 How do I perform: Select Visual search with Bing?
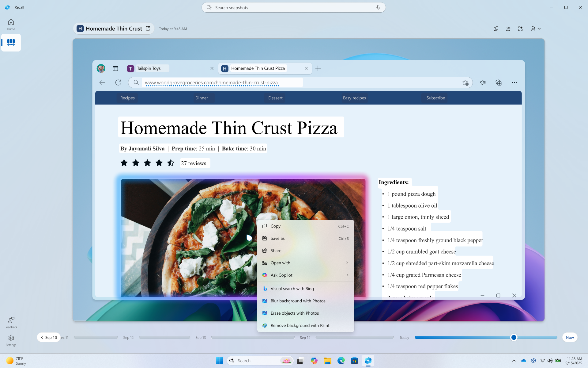pos(292,289)
